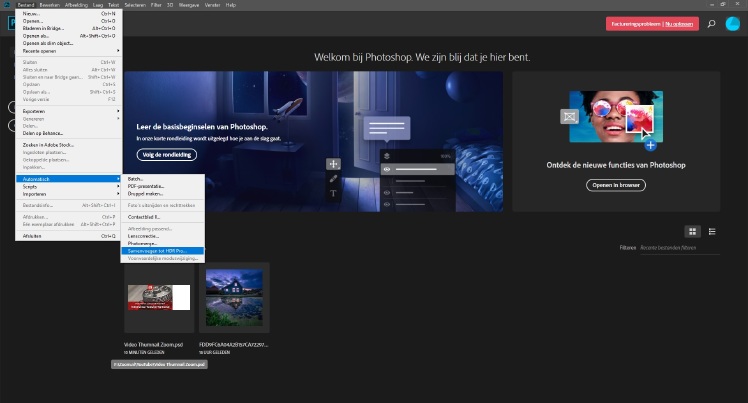Expand the Exporteren submenu
Viewport: 748px width, 403px height.
pyautogui.click(x=69, y=111)
